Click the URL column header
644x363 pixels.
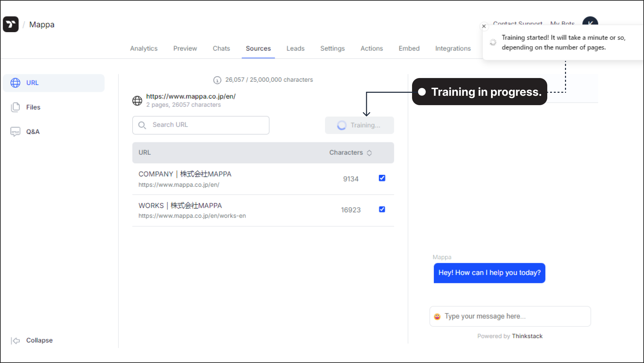(x=145, y=153)
